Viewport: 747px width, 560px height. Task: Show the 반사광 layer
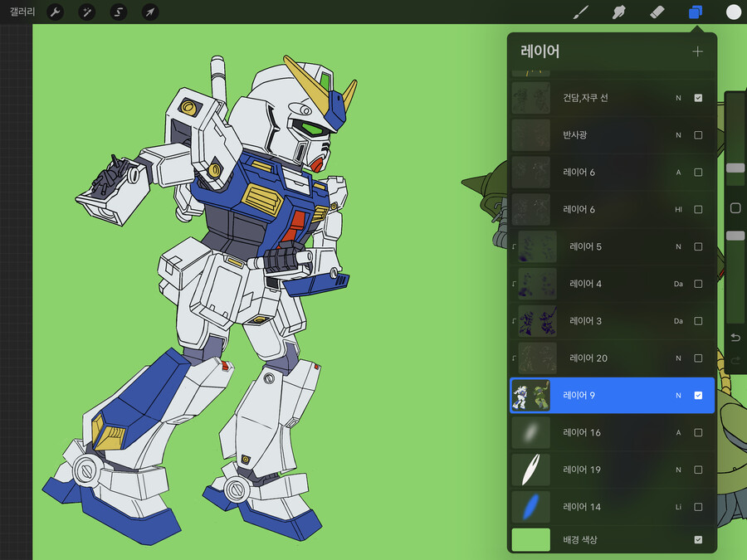pyautogui.click(x=698, y=135)
